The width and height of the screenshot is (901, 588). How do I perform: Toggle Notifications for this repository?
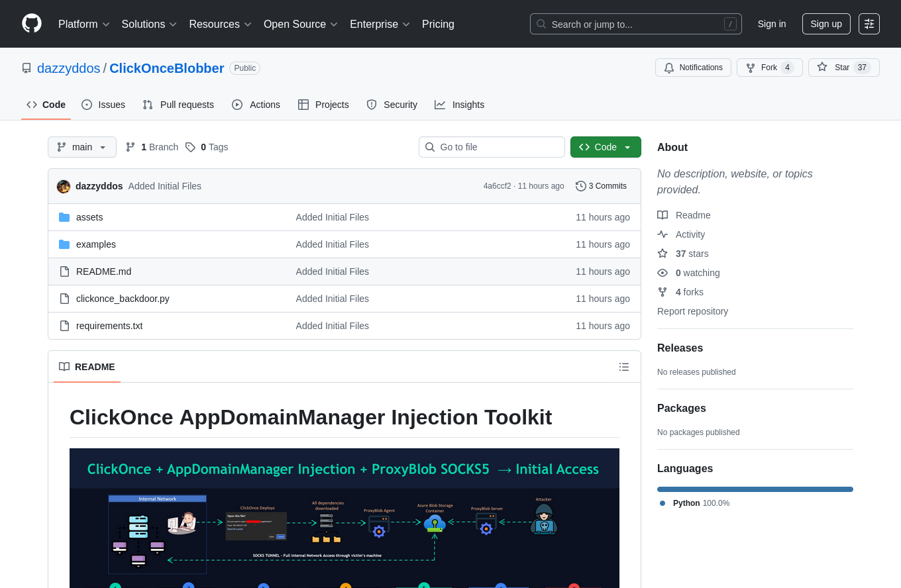[693, 68]
